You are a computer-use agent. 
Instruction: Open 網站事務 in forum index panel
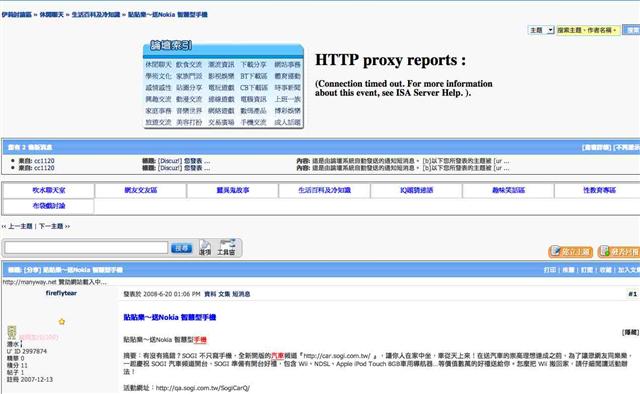(287, 65)
